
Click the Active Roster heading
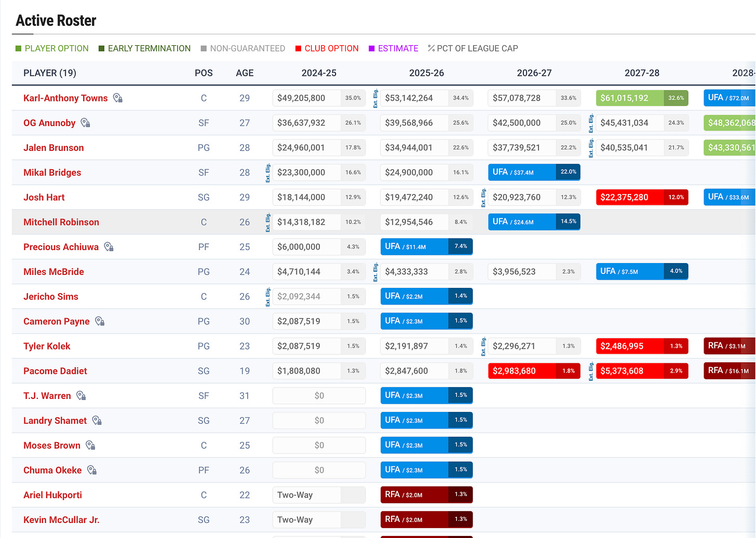point(56,21)
